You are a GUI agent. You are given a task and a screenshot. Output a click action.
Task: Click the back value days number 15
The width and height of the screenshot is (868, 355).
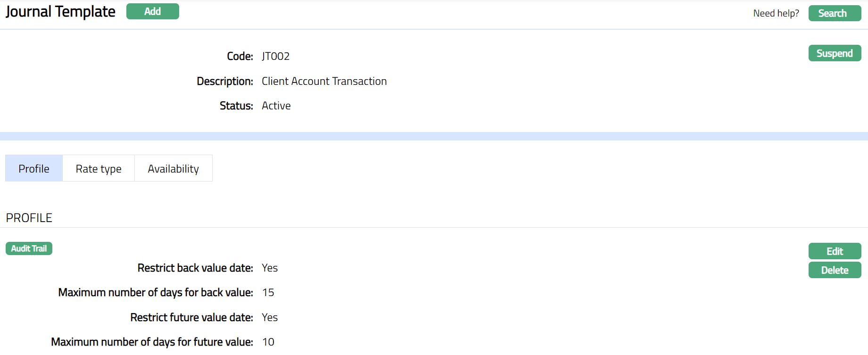[x=268, y=292]
